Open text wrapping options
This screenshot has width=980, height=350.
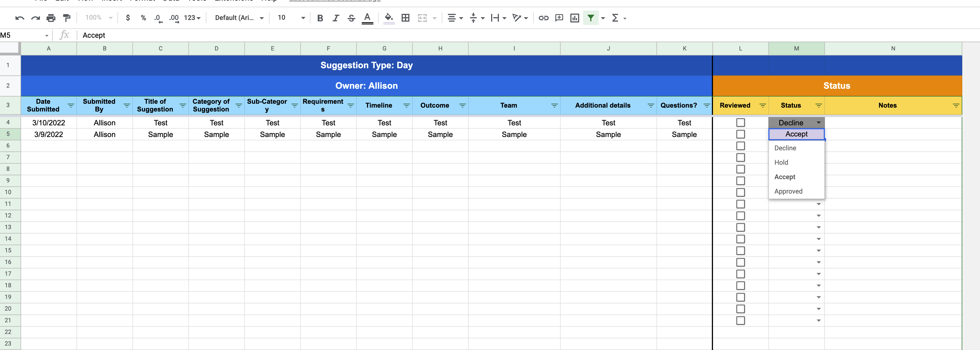tap(498, 18)
